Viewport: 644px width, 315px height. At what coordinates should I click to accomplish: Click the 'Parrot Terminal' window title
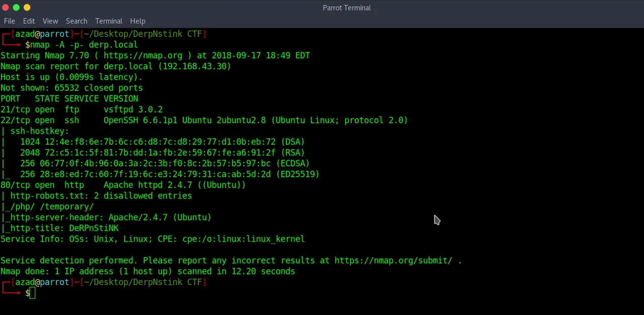coord(347,8)
